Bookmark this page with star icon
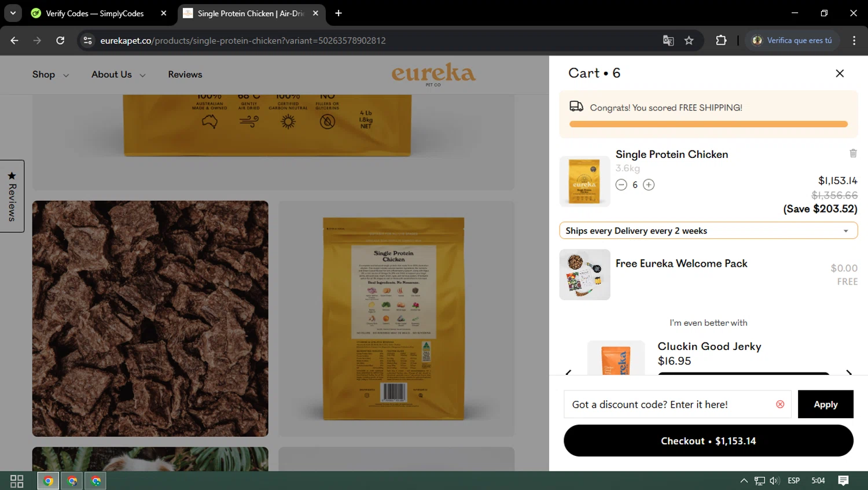The height and width of the screenshot is (490, 868). point(689,40)
